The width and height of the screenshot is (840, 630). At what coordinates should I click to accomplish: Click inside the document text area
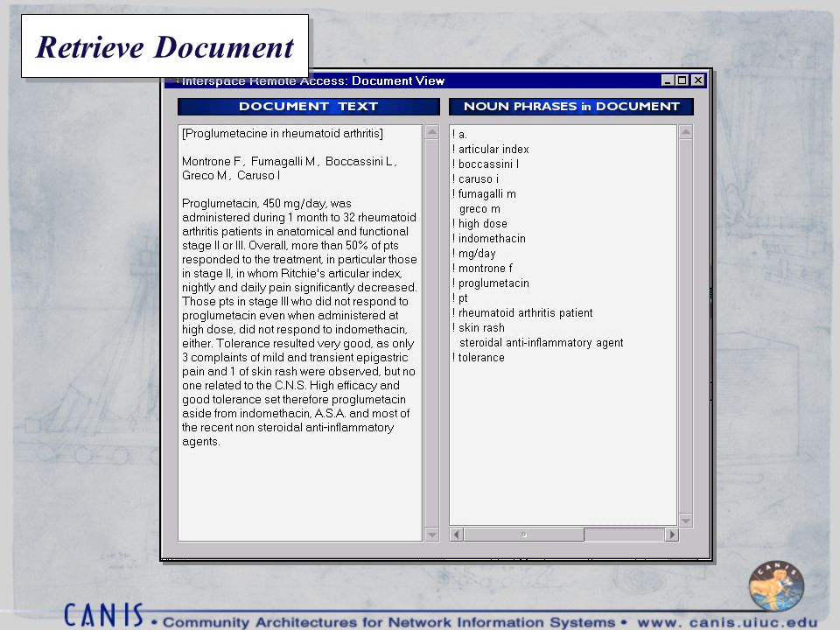click(x=300, y=332)
